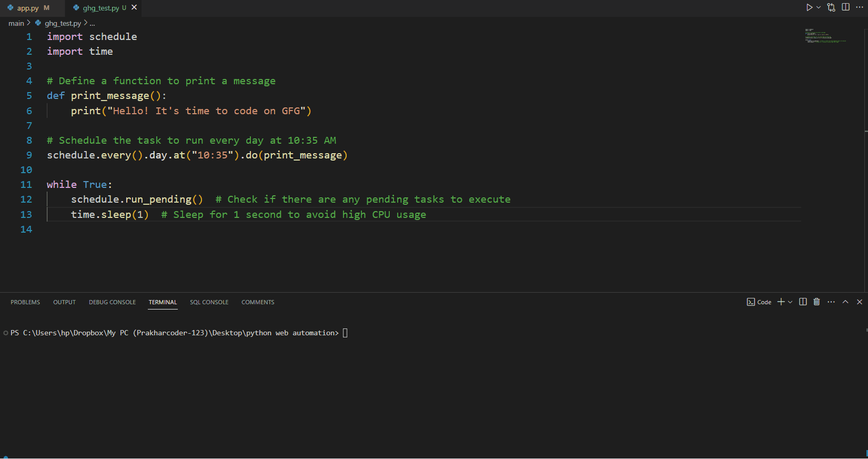Split the editor to the right
This screenshot has width=868, height=459.
pyautogui.click(x=846, y=7)
